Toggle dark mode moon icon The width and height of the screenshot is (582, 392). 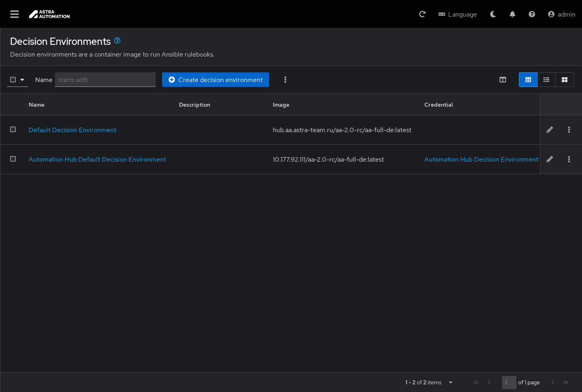click(x=493, y=14)
